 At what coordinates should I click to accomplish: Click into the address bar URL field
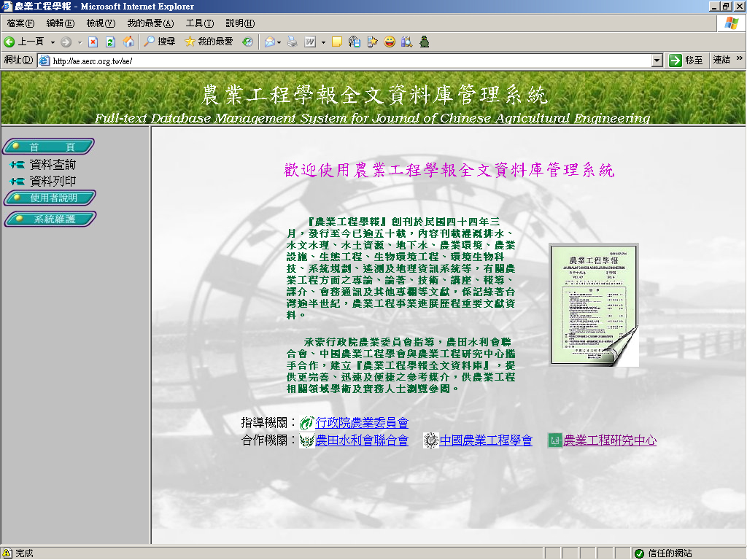click(x=350, y=61)
